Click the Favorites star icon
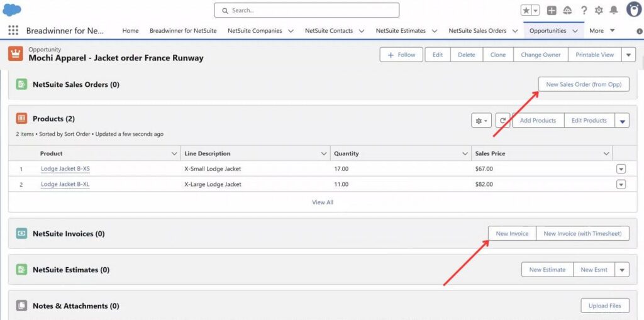644x320 pixels. click(526, 10)
